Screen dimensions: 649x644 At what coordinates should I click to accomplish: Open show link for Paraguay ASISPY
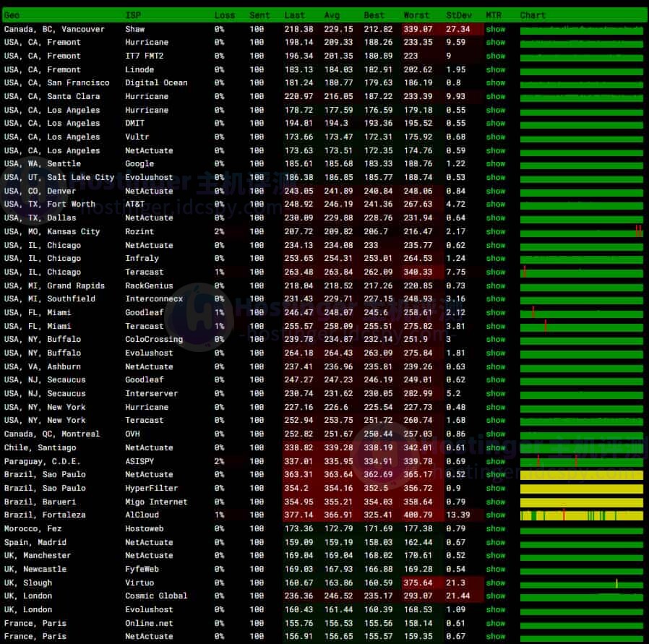click(x=495, y=461)
